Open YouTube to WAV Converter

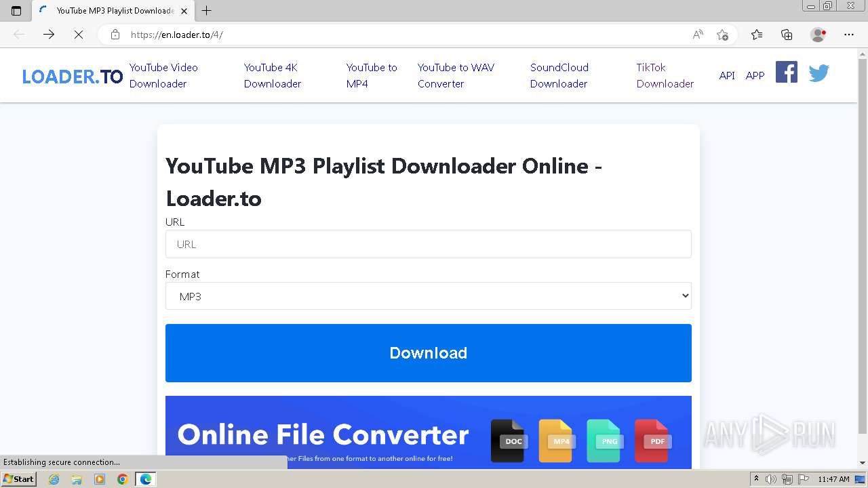click(456, 76)
